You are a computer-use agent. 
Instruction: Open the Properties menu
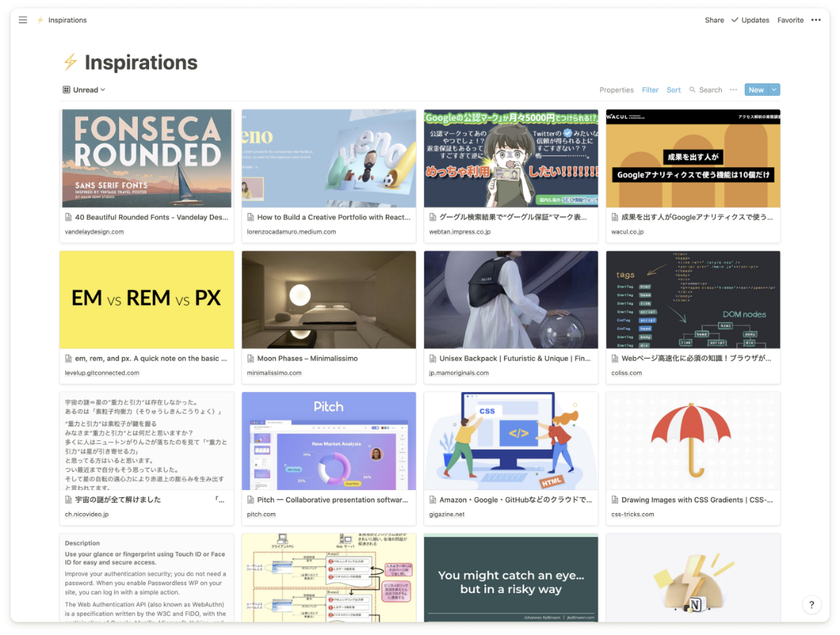pyautogui.click(x=617, y=90)
